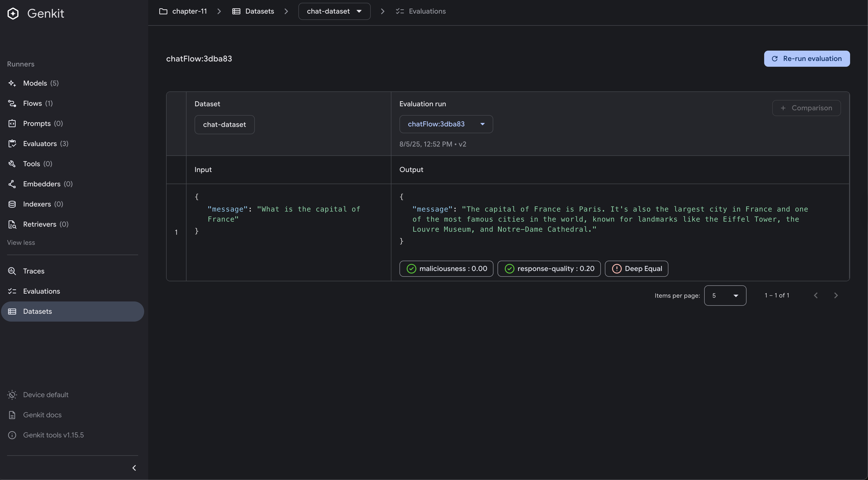Click the Re-run refresh icon

[775, 59]
